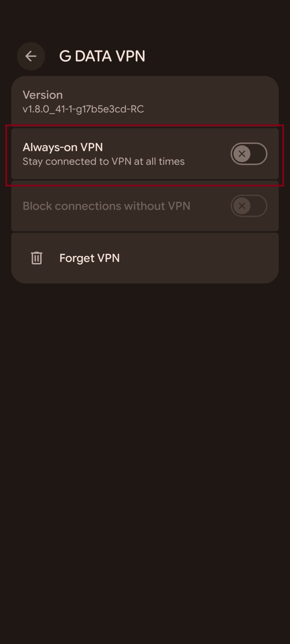Image resolution: width=290 pixels, height=644 pixels.
Task: Click the blank area right of the Version info
Action: [x=215, y=101]
